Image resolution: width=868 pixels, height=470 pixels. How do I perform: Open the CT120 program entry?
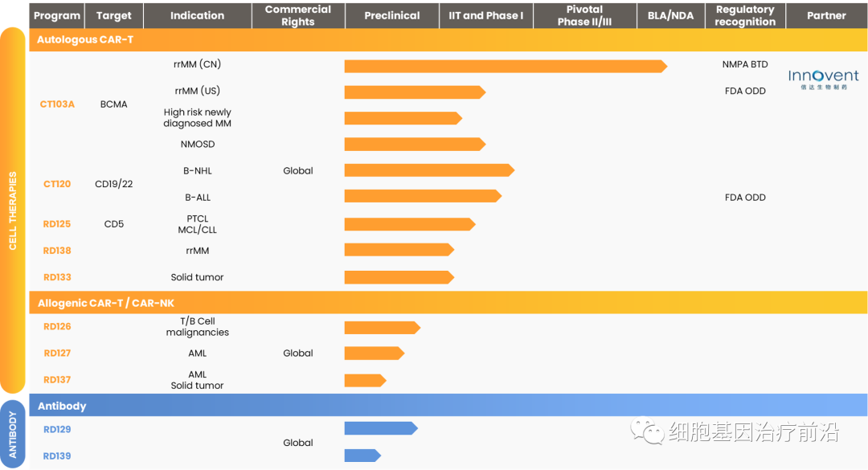click(57, 184)
